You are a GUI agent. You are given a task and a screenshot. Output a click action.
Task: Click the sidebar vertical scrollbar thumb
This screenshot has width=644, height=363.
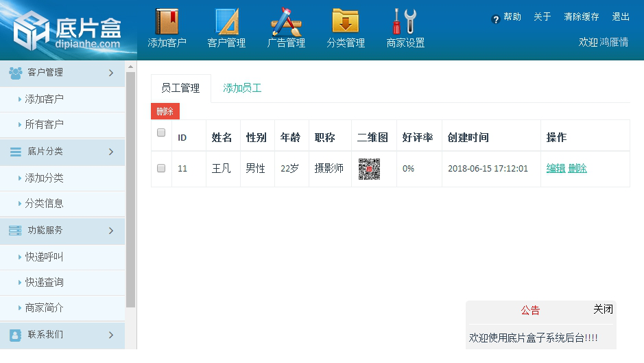[130, 189]
